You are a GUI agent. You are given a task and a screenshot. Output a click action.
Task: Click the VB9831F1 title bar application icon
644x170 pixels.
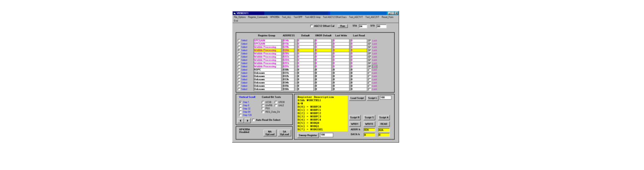click(234, 13)
